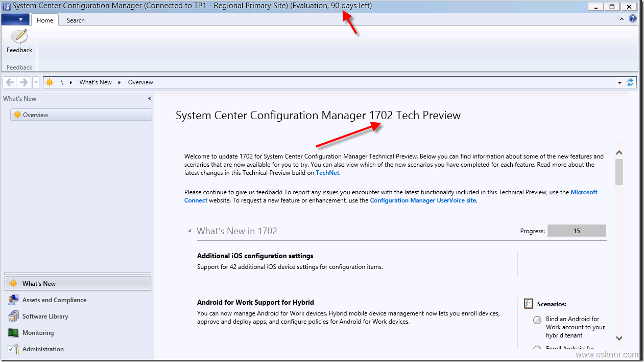Click the Forward navigation arrow

(x=23, y=82)
